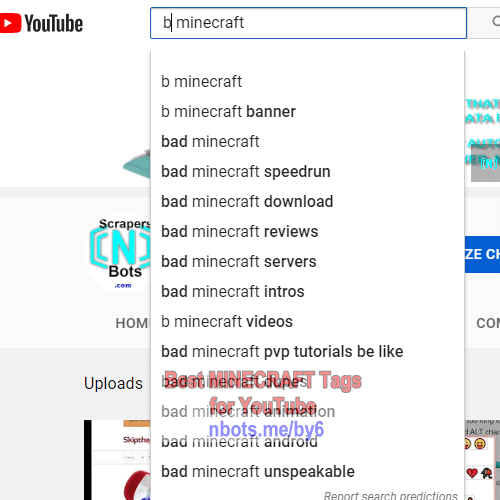This screenshot has height=500, width=500.
Task: Pick 'bad minecraft servers' suggestion
Action: 307,262
